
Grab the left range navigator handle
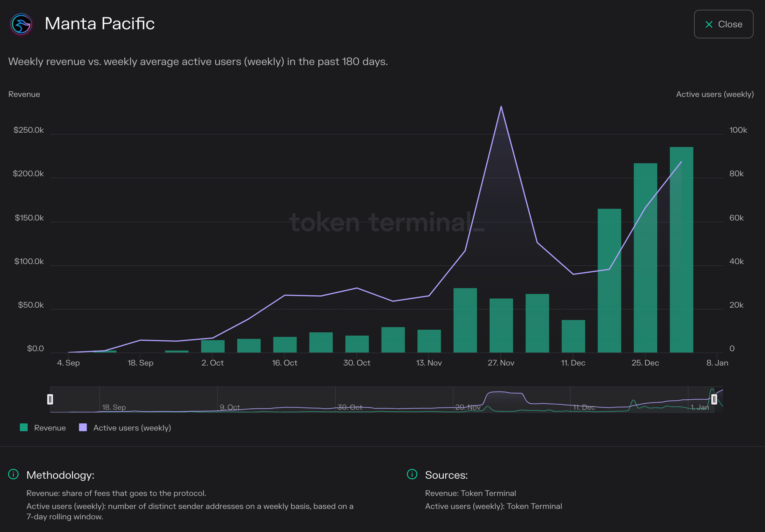(50, 399)
